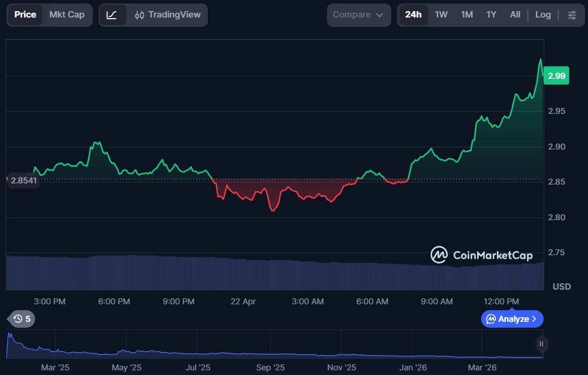
Task: Click the pause handle on range navigator
Action: coord(541,344)
